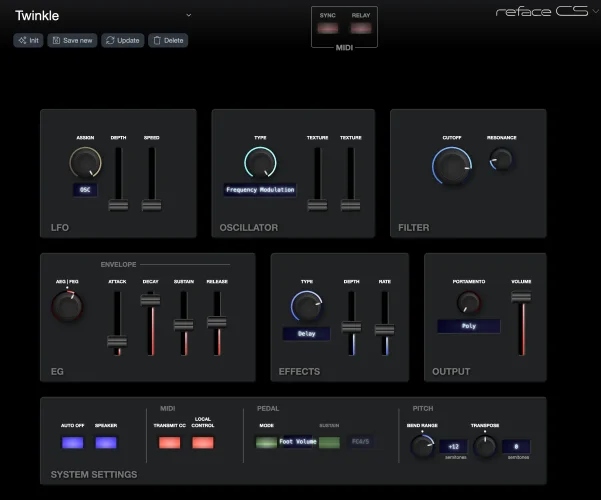Click the LFO Assign knob
The width and height of the screenshot is (601, 500).
(85, 163)
